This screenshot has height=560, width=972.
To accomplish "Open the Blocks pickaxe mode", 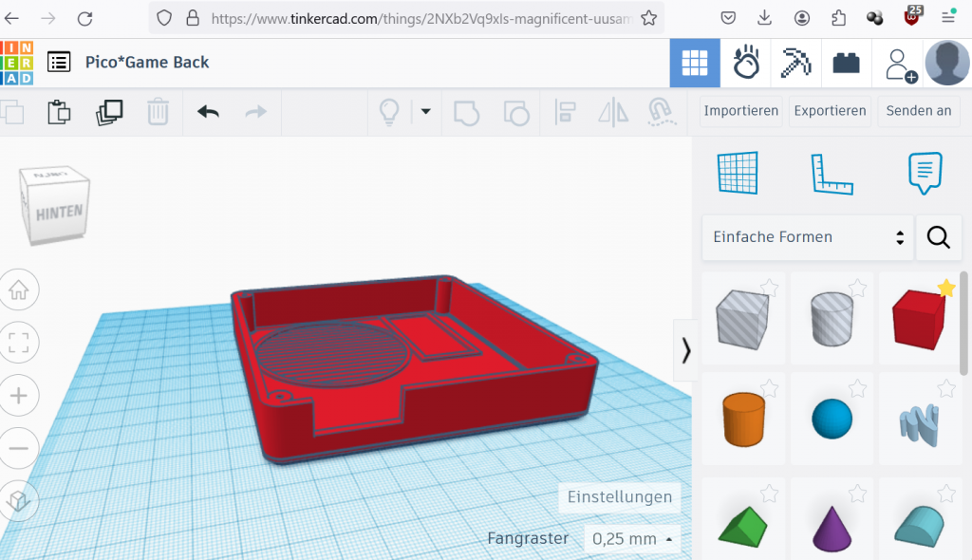I will pos(795,63).
